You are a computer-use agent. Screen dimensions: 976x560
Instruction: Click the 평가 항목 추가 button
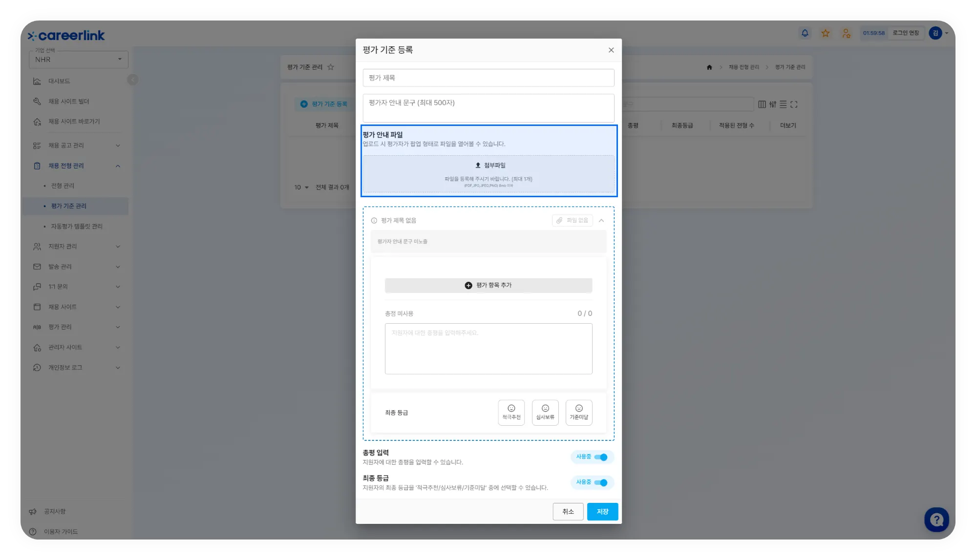point(488,285)
